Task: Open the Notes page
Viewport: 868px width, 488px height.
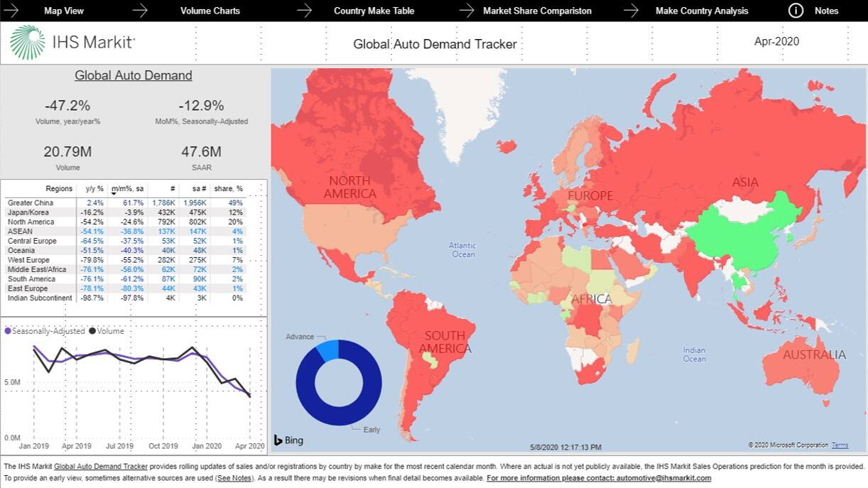Action: click(826, 11)
